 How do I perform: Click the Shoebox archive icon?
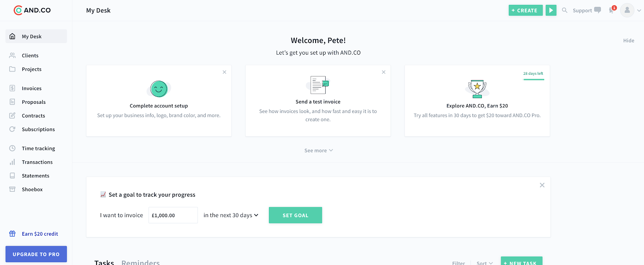[12, 189]
